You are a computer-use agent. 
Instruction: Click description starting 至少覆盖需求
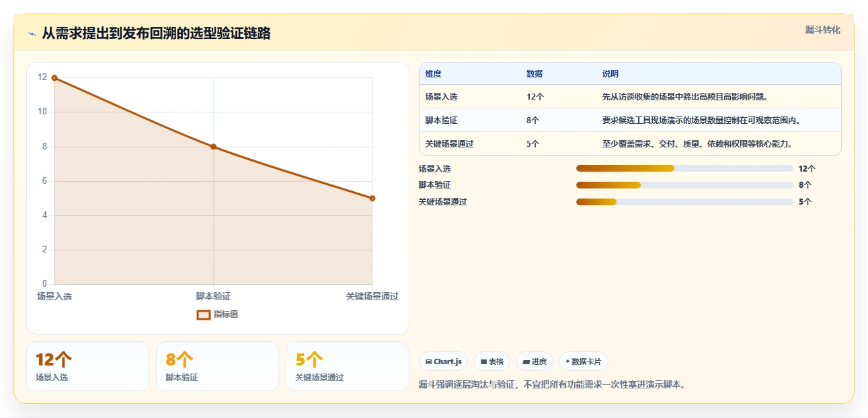(697, 144)
